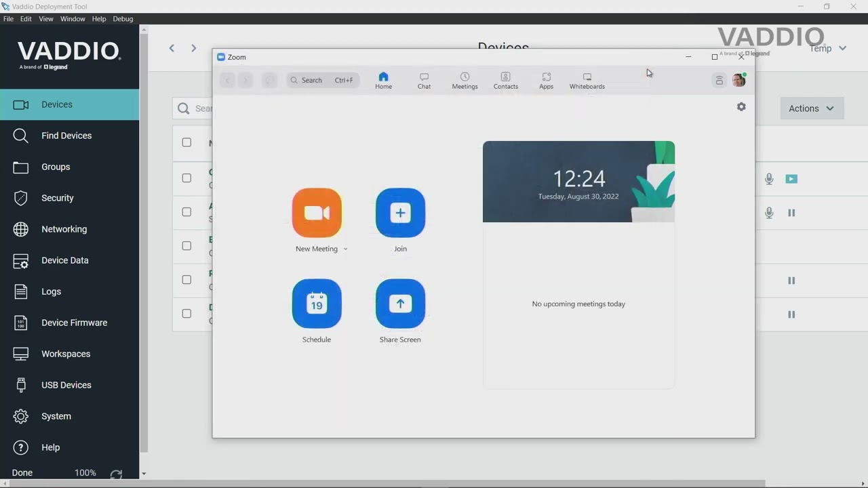Click microphone icon in first device row
868x488 pixels.
(x=769, y=179)
